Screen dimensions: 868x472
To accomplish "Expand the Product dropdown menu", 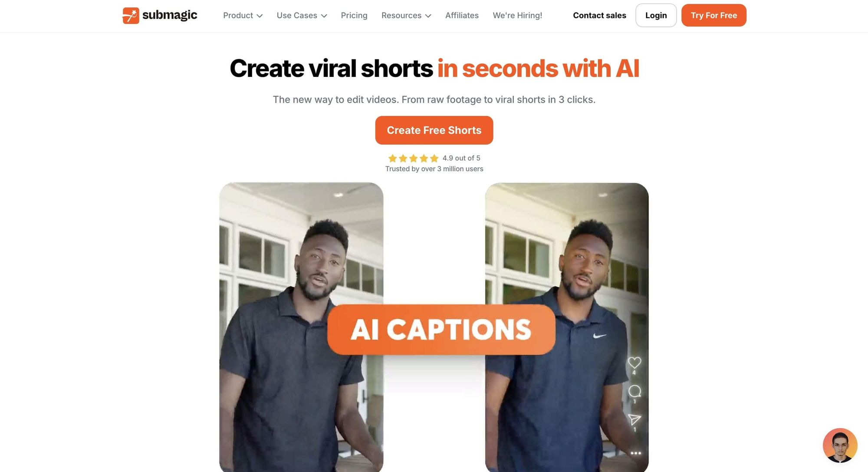I will tap(243, 15).
